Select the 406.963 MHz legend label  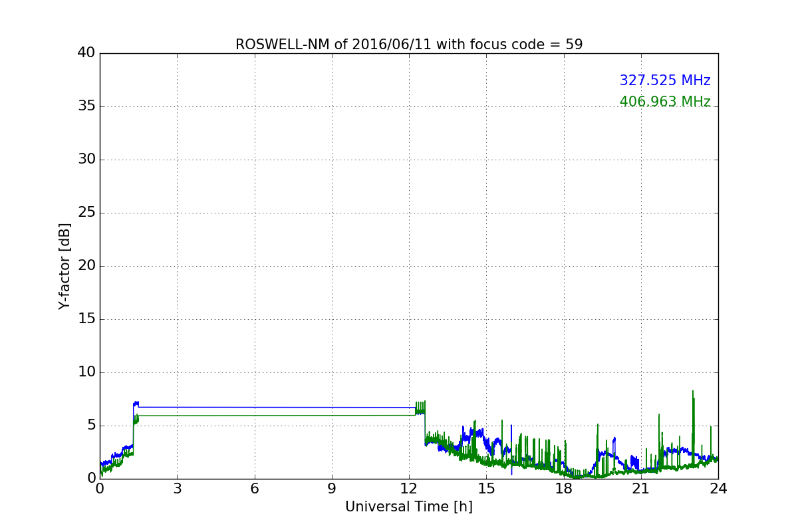(665, 102)
